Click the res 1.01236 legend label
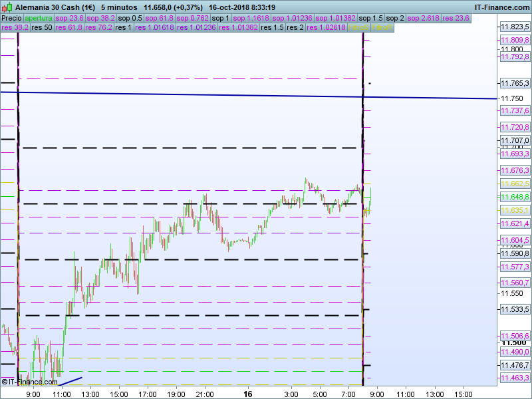Viewport: 532px width, 399px height. coord(196,27)
